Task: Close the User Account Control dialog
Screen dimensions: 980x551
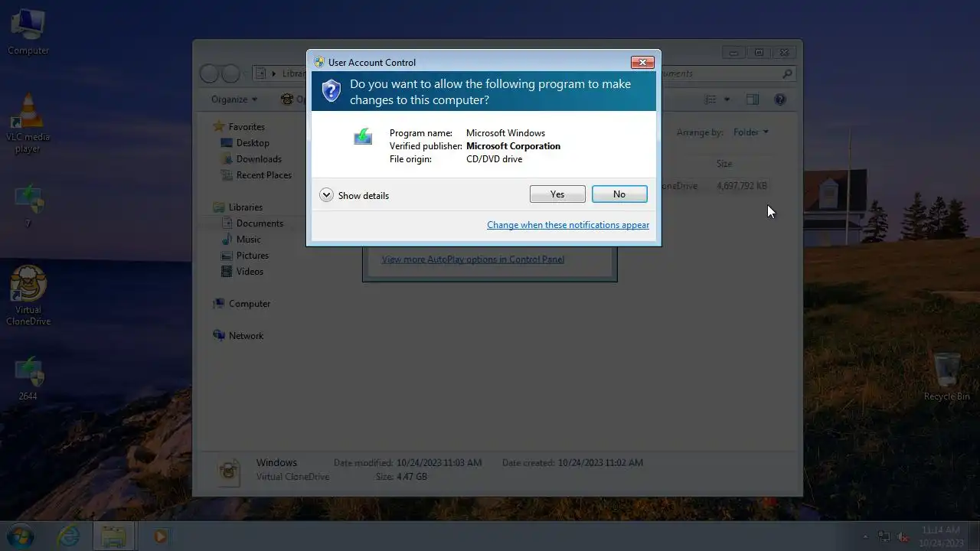Action: pos(642,62)
